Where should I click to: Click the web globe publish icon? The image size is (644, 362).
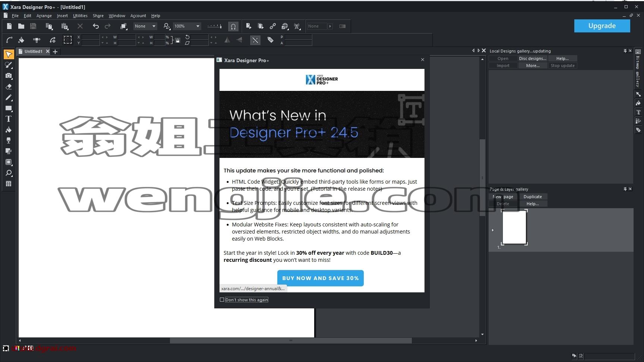[285, 26]
